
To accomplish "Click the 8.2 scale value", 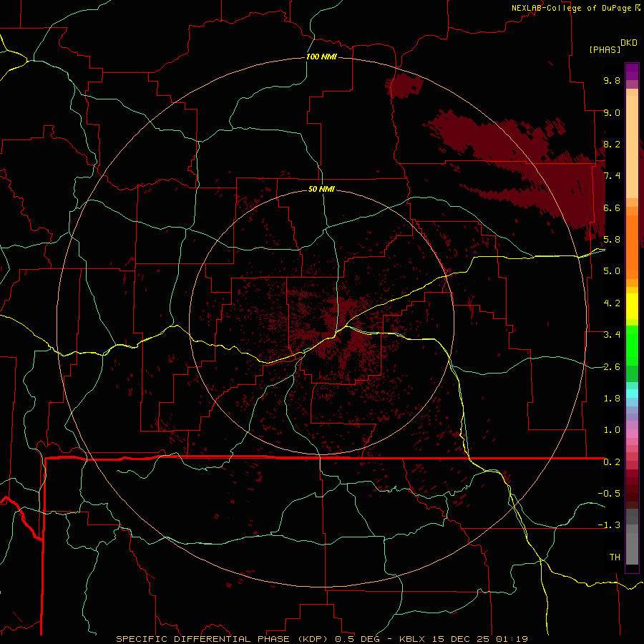I will (x=612, y=144).
